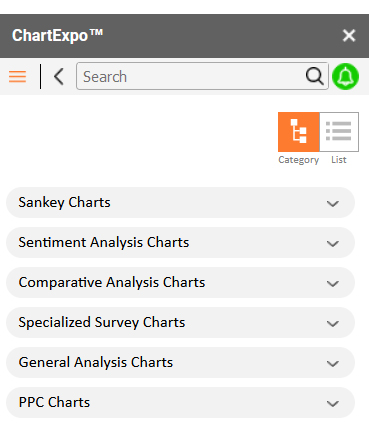
Task: Expand the Specialized Survey Charts chevron
Action: [333, 323]
